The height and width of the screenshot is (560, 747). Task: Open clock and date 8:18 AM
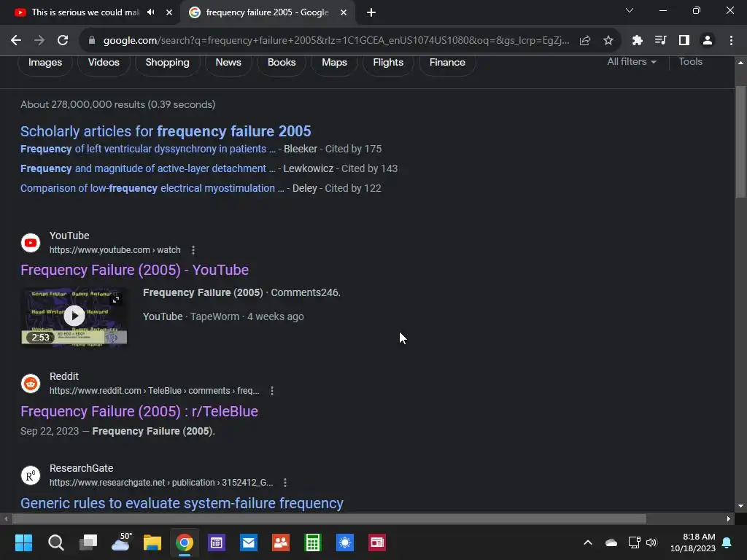[693, 542]
